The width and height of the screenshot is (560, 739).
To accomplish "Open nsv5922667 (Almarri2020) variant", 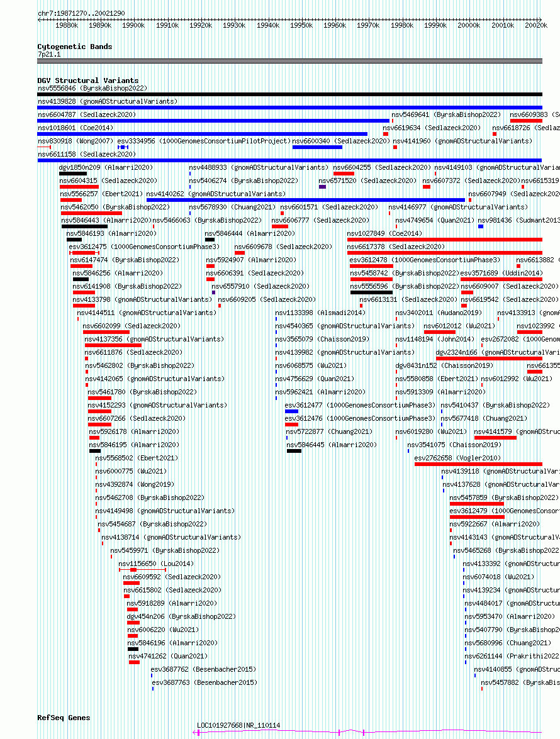I will 495,524.
